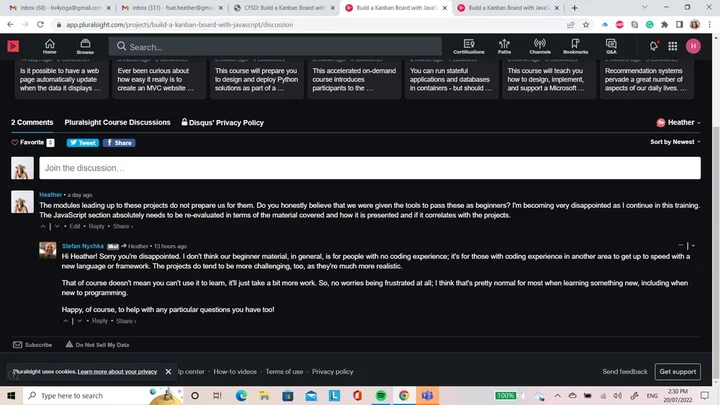The width and height of the screenshot is (720, 405).
Task: Click the notifications bell icon
Action: 653,46
